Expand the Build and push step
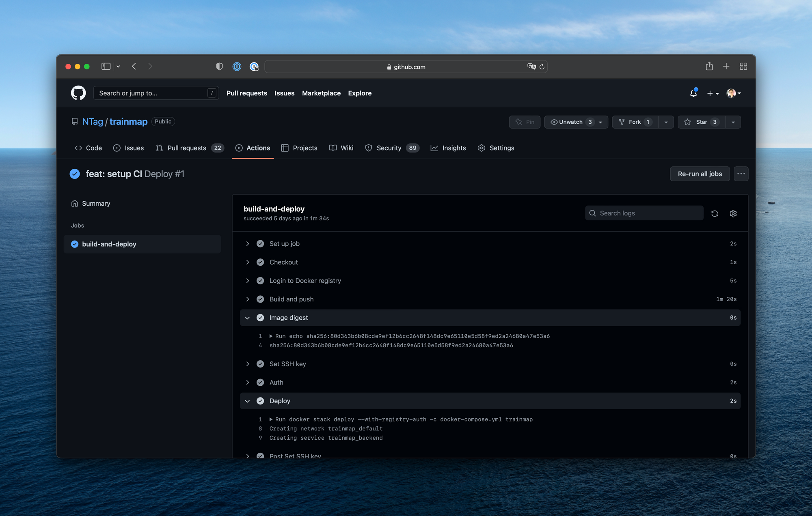 tap(248, 299)
